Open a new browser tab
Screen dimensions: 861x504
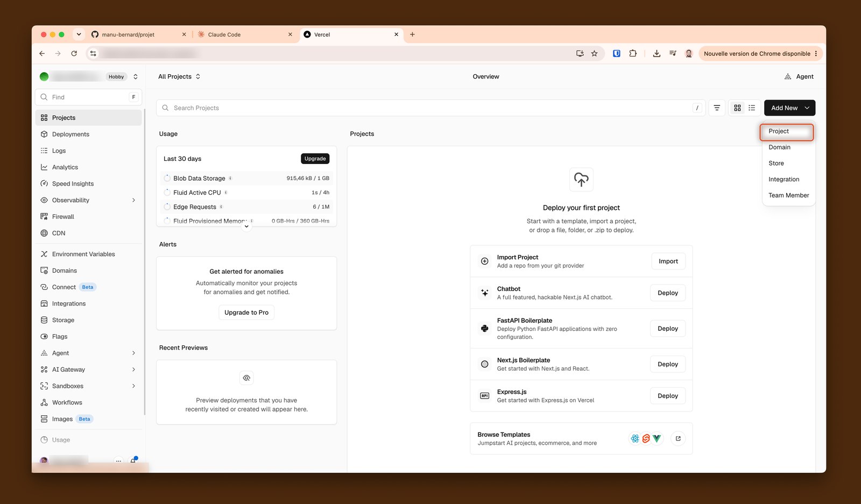pyautogui.click(x=412, y=34)
